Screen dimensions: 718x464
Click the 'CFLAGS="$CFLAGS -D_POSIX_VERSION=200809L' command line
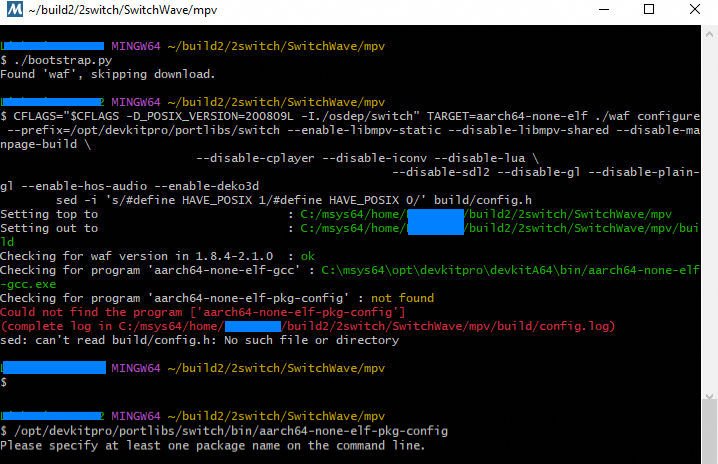pyautogui.click(x=350, y=116)
